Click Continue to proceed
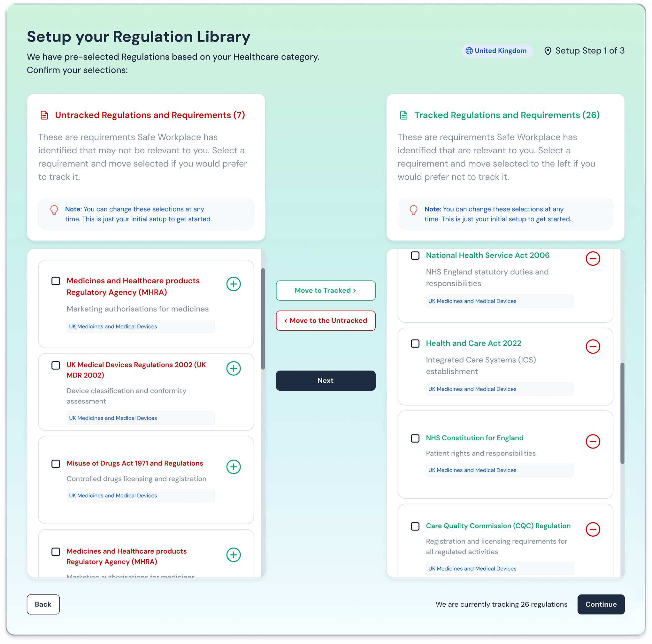The image size is (652, 644). (x=601, y=604)
